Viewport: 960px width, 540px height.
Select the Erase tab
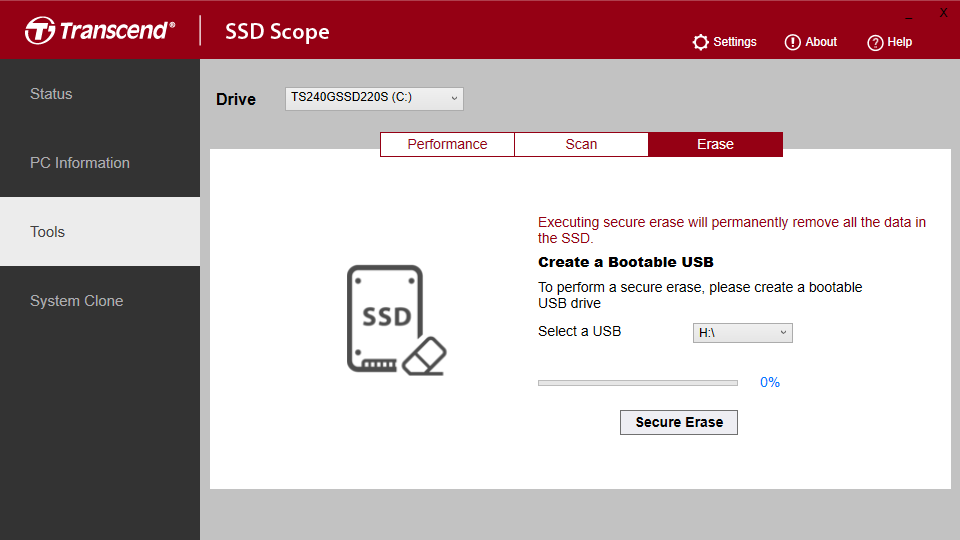pyautogui.click(x=715, y=144)
